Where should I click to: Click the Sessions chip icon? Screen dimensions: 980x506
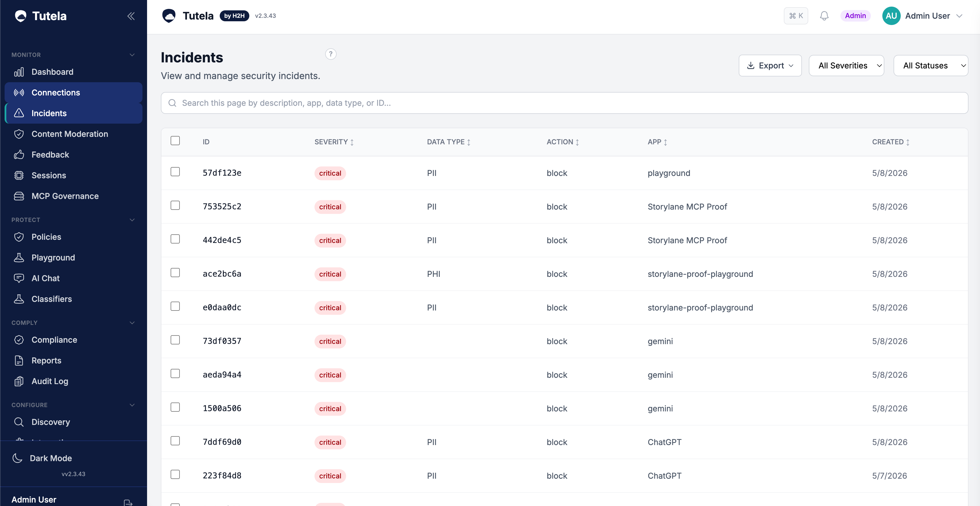(19, 175)
